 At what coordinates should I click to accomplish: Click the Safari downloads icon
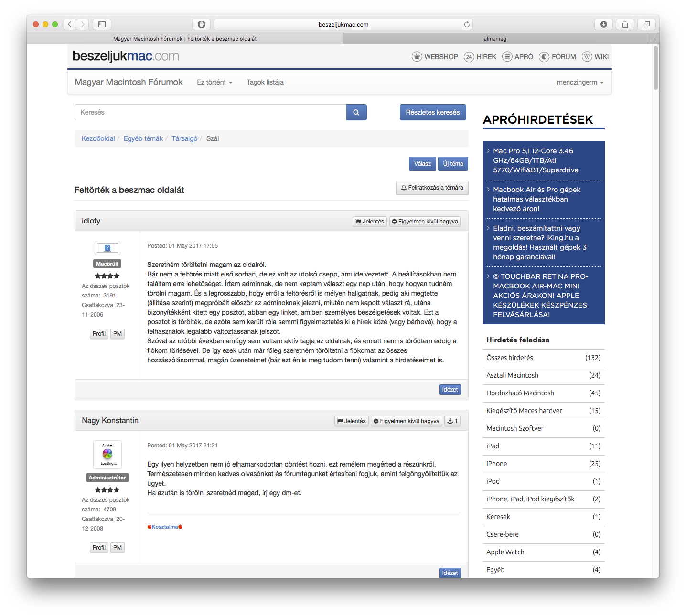point(604,24)
